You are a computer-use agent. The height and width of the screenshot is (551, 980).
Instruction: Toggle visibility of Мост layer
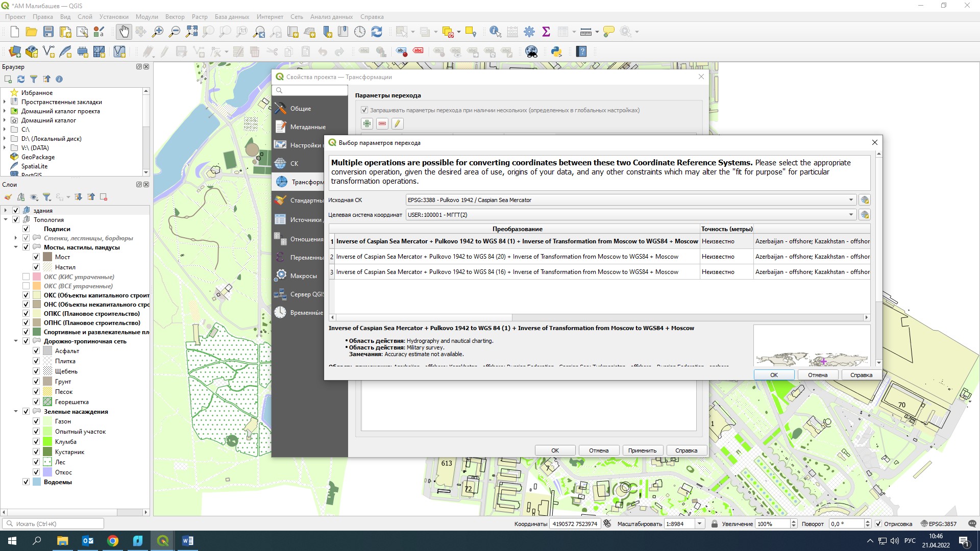click(x=36, y=257)
